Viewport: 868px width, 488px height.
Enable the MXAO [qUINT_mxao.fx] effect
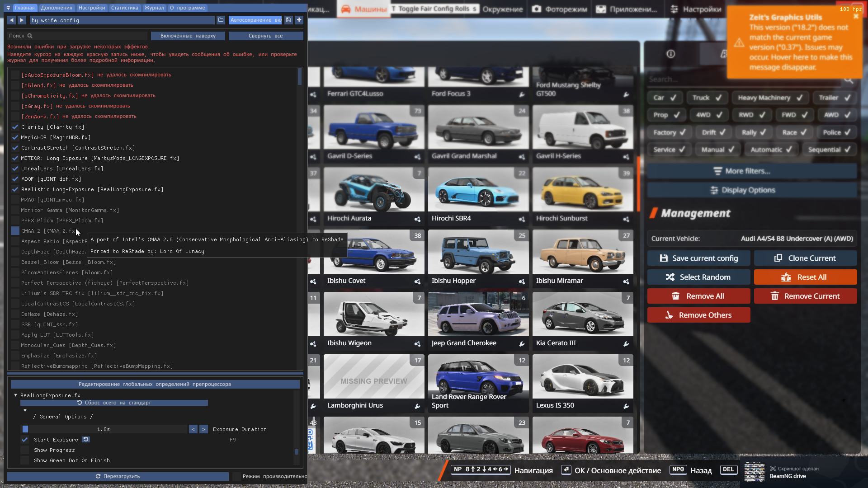tap(15, 200)
